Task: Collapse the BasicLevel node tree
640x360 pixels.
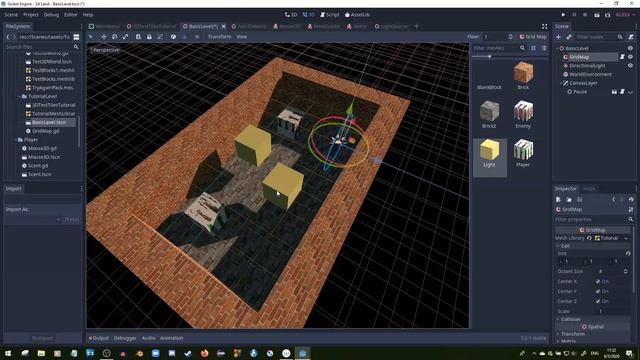Action: tap(557, 48)
